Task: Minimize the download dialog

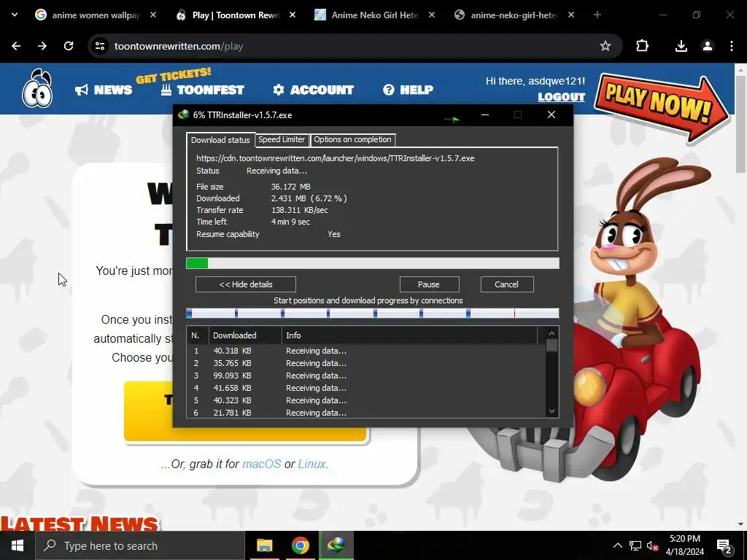Action: tap(485, 114)
